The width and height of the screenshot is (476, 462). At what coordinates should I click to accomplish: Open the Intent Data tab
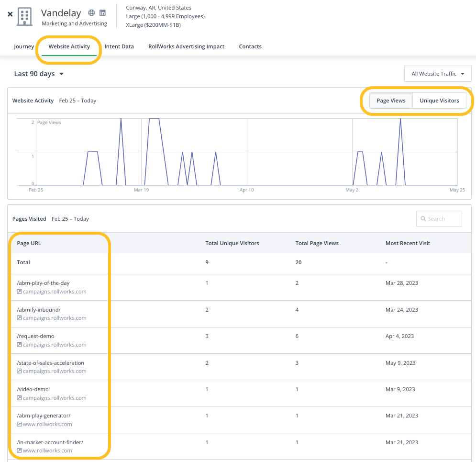pos(119,46)
